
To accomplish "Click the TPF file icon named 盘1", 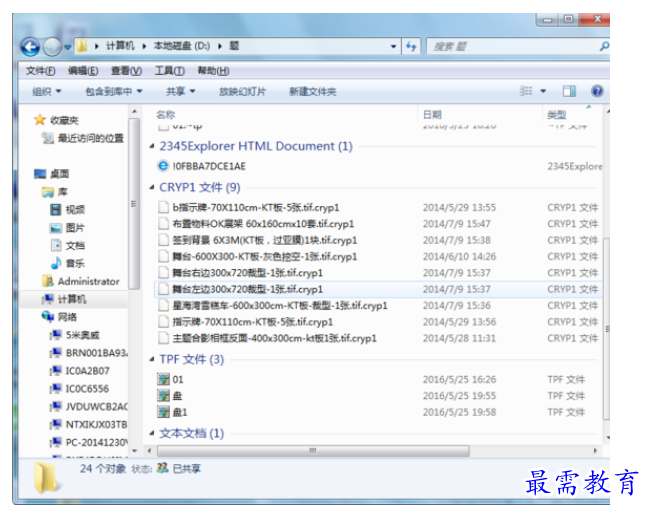I will (x=164, y=412).
